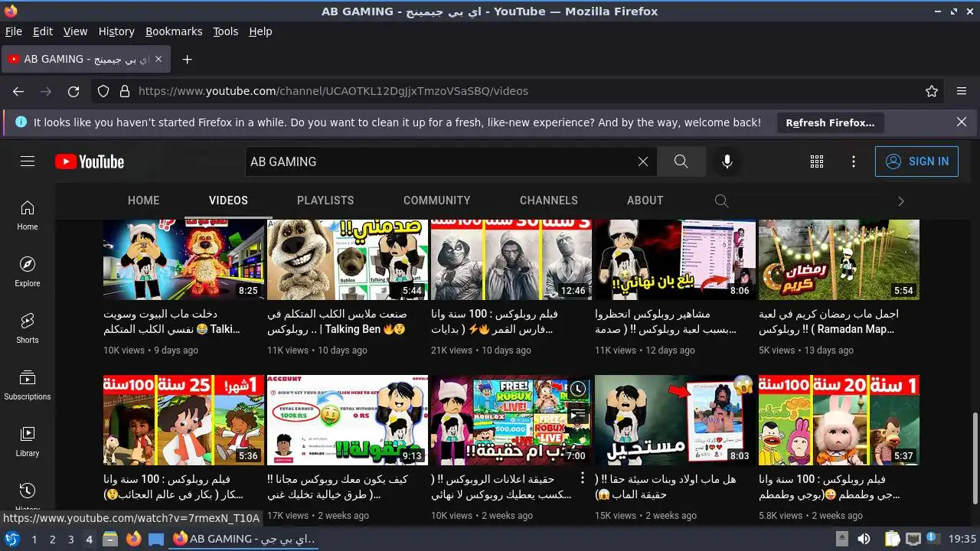Click the AB GAMING taskbar window button
This screenshot has width=980, height=551.
pyautogui.click(x=245, y=539)
